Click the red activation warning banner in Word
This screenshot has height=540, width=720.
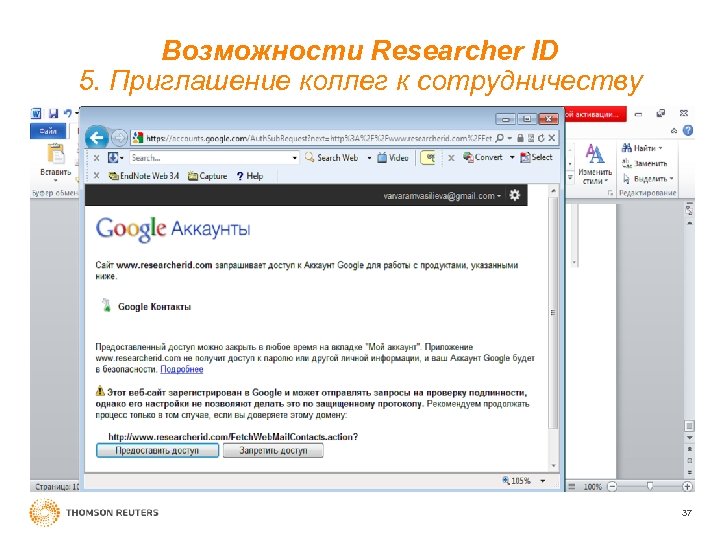[596, 114]
